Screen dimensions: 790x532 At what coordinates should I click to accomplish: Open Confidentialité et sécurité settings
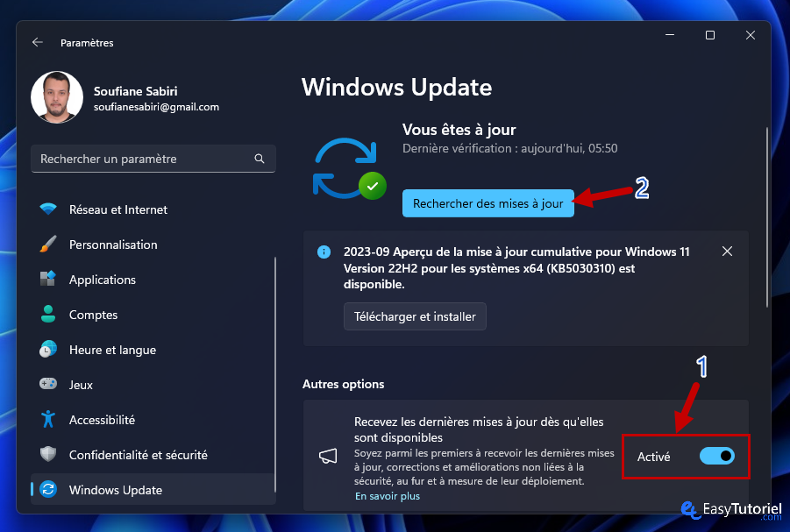153,455
